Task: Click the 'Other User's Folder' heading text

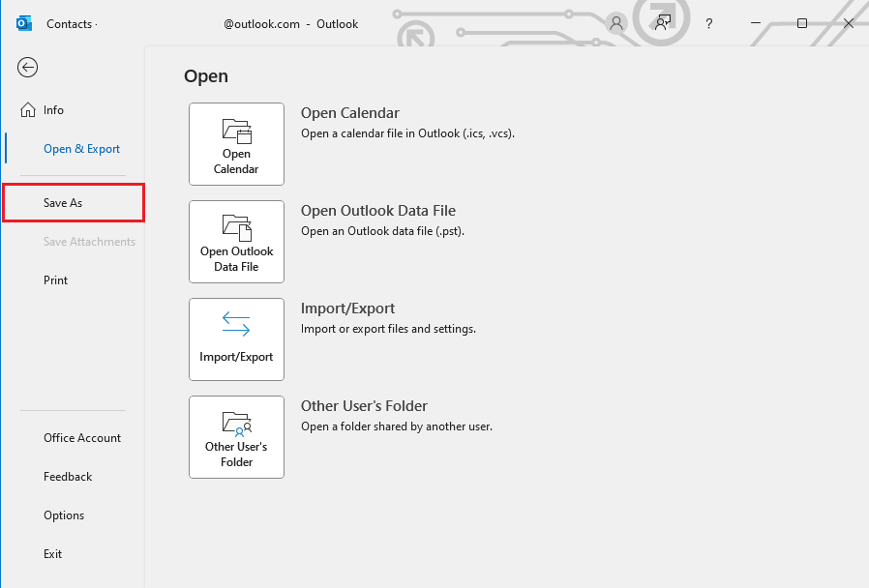Action: click(364, 406)
